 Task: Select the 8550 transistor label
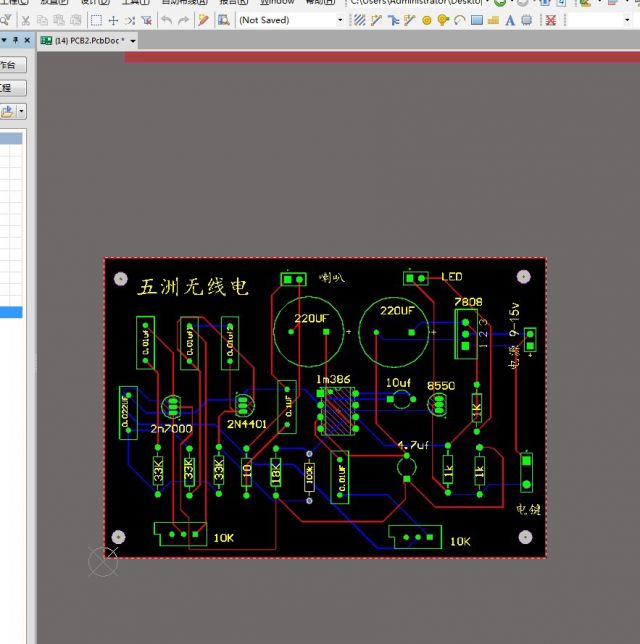pos(441,386)
